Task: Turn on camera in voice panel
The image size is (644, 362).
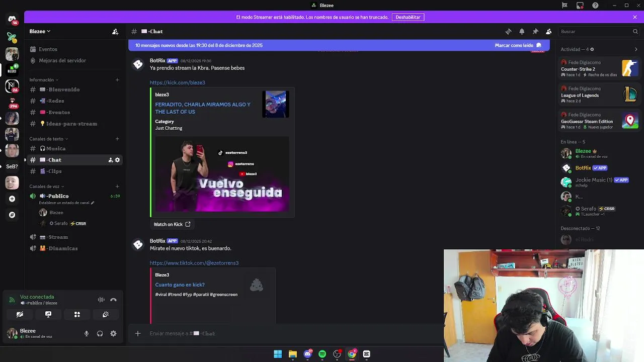Action: click(x=20, y=314)
